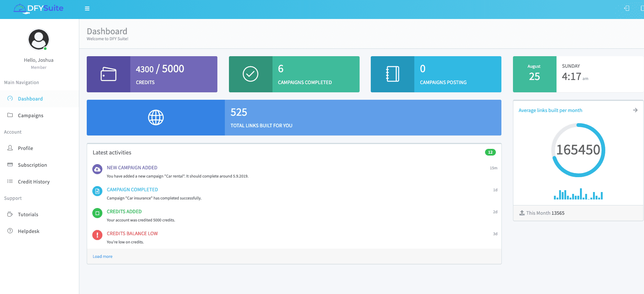Click the notebook icon on campaigns posting
The width and height of the screenshot is (644, 294).
(x=392, y=74)
